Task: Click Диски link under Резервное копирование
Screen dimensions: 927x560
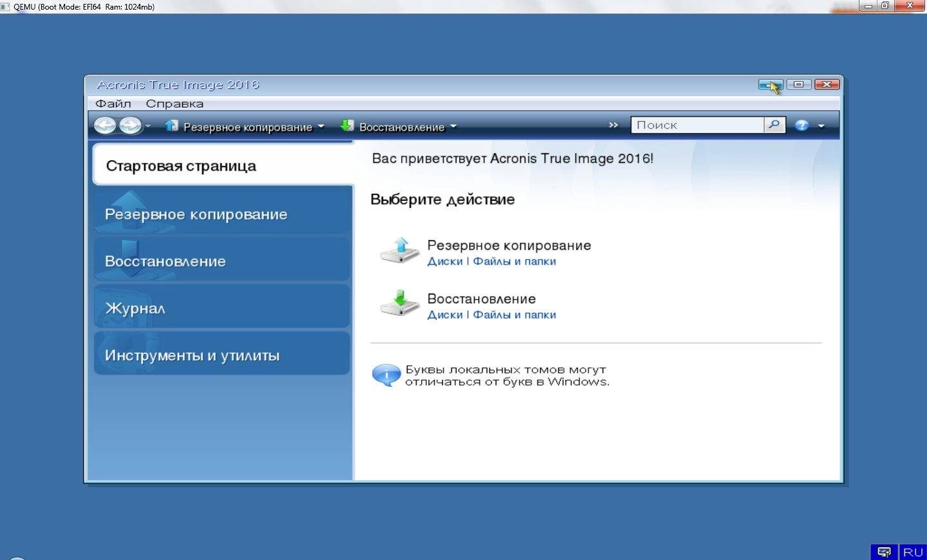Action: 445,261
